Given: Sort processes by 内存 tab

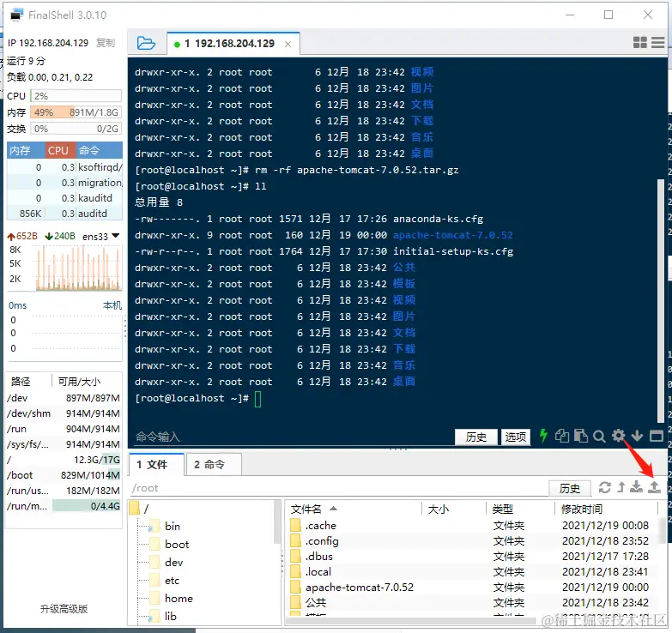Looking at the screenshot, I should click(25, 150).
